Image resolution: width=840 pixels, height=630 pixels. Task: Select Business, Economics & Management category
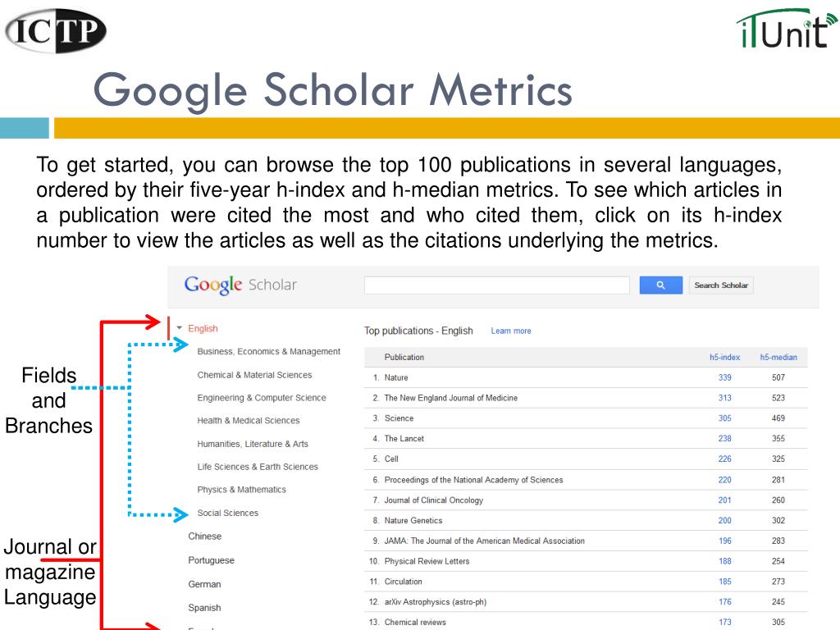click(268, 351)
